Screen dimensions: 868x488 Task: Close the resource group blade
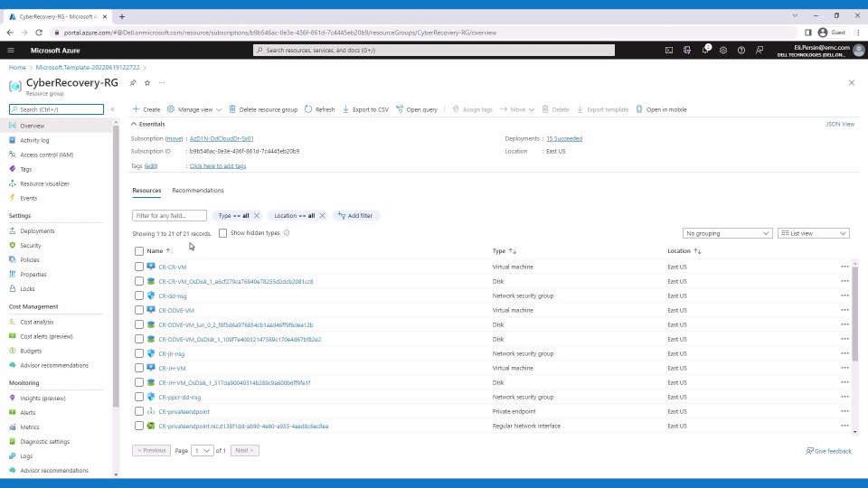click(852, 82)
